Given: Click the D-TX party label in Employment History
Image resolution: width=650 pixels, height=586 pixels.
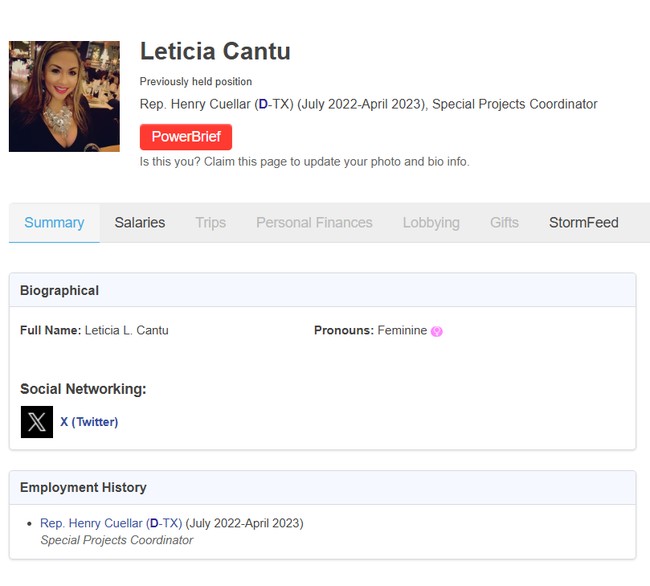Looking at the screenshot, I should tap(165, 523).
